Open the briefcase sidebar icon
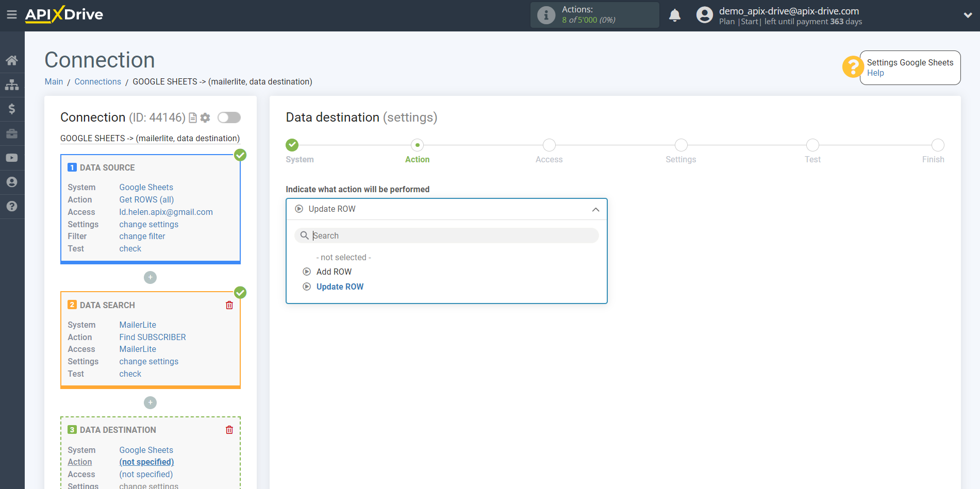980x489 pixels. point(12,133)
